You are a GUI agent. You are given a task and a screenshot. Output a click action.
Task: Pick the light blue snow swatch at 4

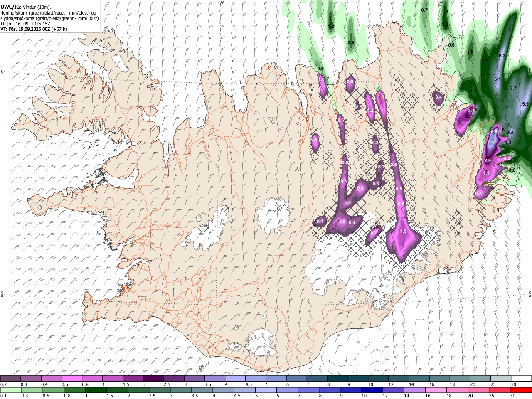235,379
